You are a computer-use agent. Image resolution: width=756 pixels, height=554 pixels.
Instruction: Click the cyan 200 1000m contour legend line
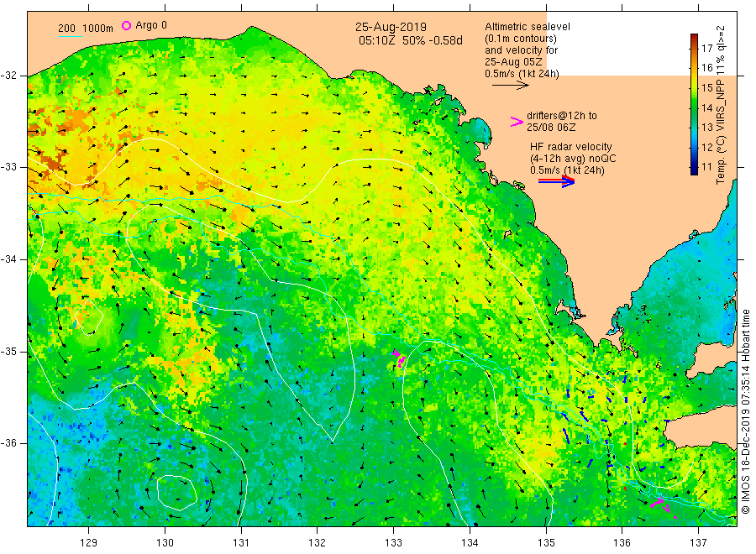(71, 35)
